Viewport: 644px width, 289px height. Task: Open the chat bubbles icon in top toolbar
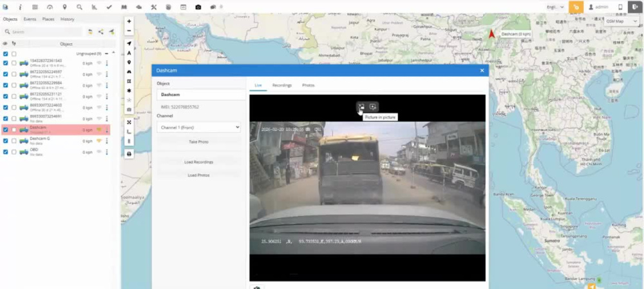[x=213, y=7]
